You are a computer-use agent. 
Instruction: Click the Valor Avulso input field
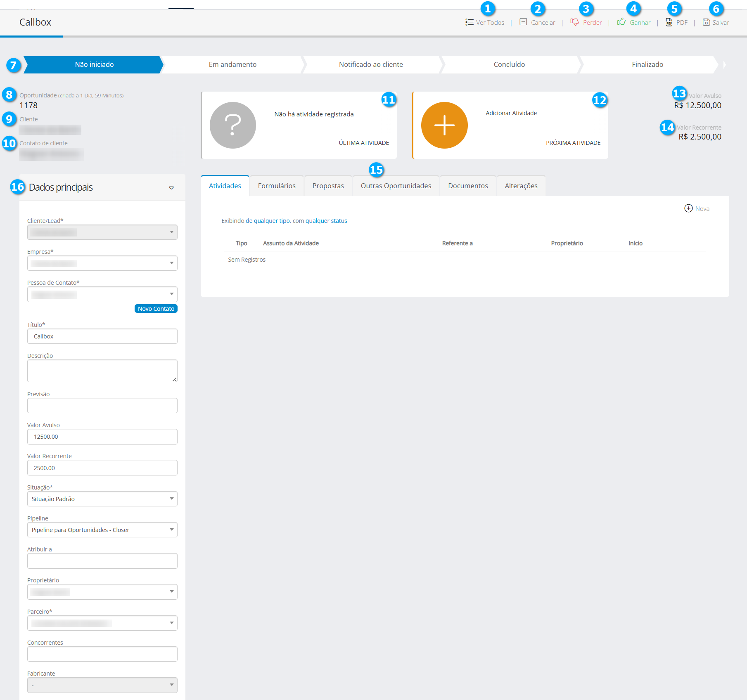click(102, 437)
